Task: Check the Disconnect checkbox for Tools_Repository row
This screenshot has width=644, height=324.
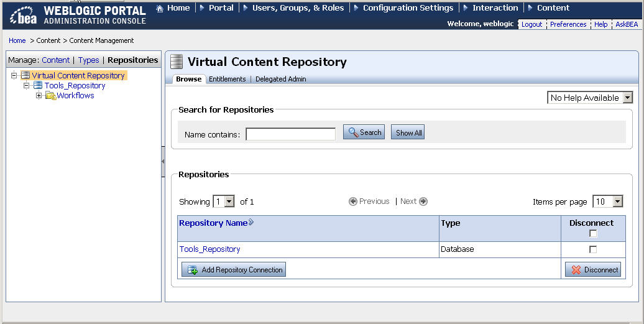Action: click(593, 249)
